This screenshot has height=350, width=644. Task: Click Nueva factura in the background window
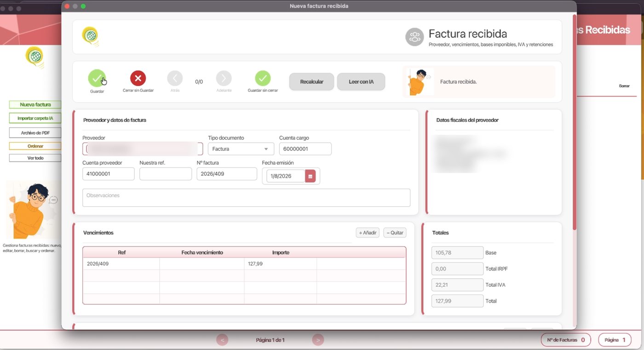pyautogui.click(x=35, y=105)
